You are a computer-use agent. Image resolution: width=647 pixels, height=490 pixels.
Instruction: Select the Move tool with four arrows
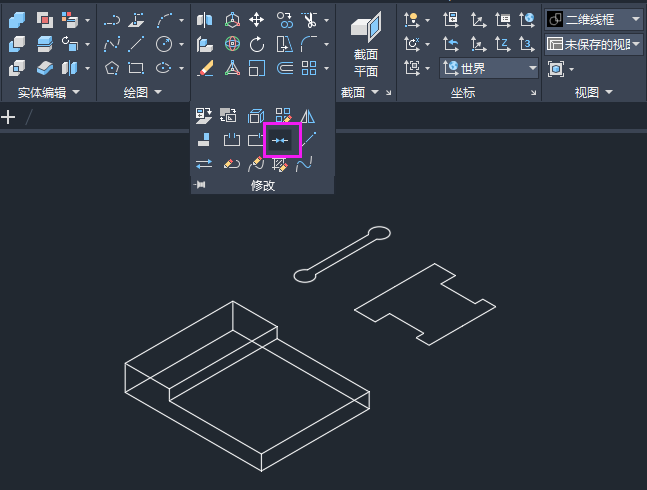[257, 19]
